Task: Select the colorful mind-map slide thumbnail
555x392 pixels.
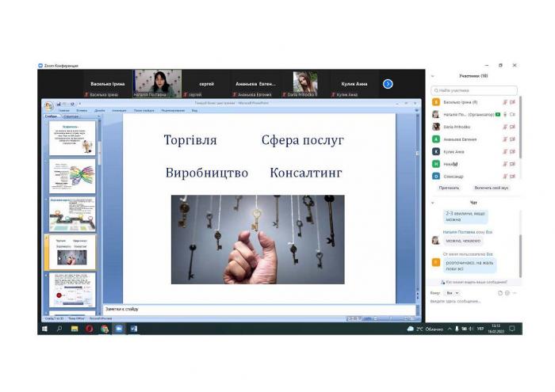Action: click(x=72, y=176)
